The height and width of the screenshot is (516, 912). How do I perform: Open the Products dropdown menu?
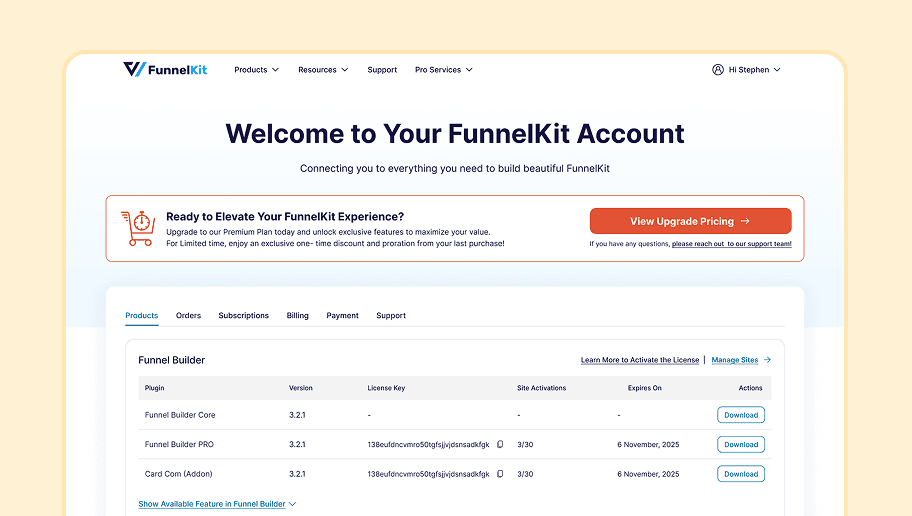[x=256, y=70]
